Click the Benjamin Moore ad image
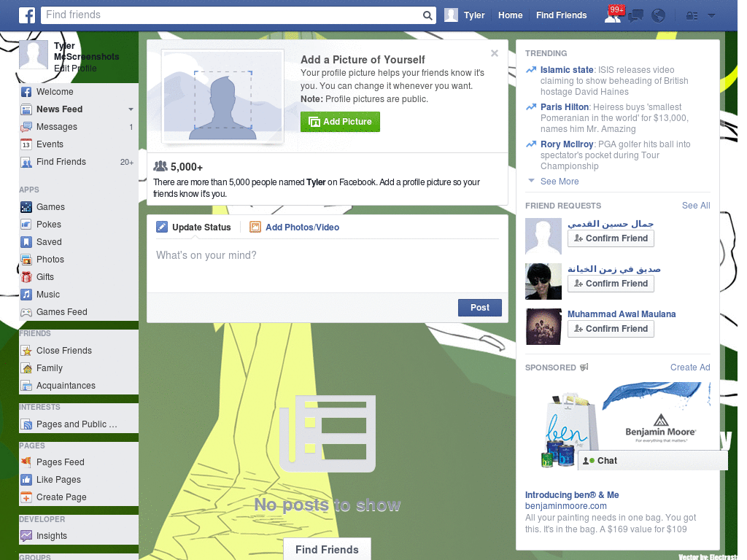 (x=617, y=427)
